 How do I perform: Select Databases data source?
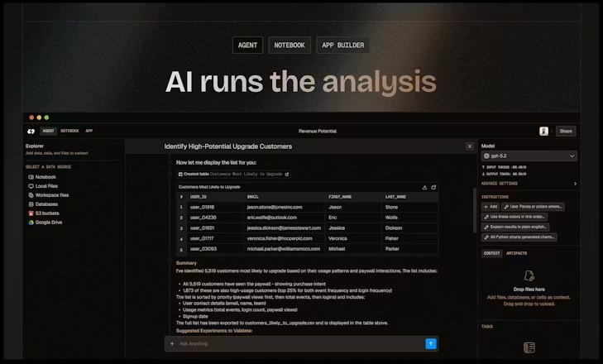pos(43,204)
